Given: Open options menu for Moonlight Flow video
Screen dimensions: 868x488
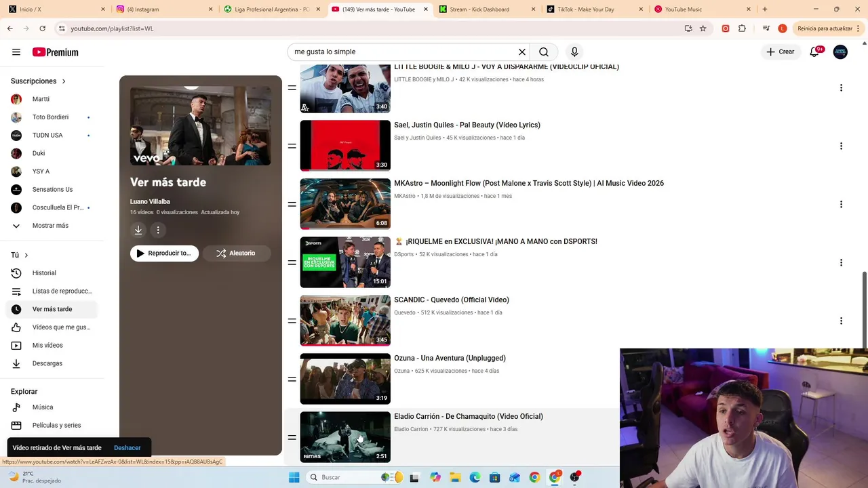Looking at the screenshot, I should pos(841,204).
